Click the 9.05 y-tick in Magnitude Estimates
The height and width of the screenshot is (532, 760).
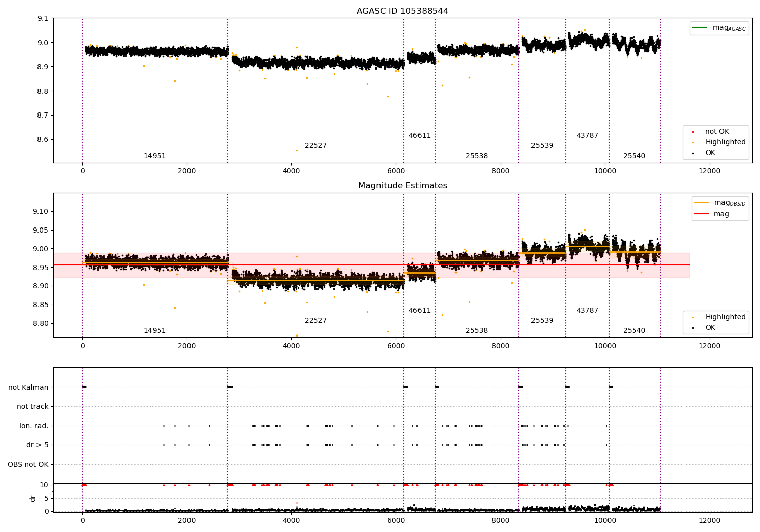coord(41,231)
